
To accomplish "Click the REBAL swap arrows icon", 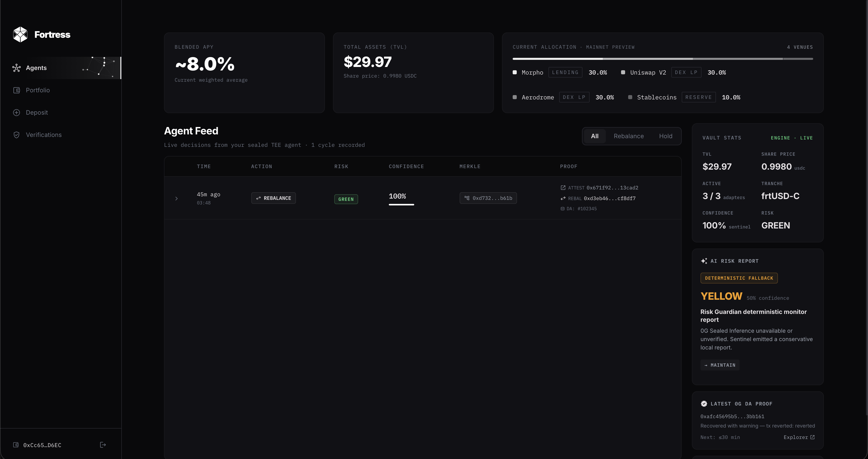I will (x=563, y=198).
